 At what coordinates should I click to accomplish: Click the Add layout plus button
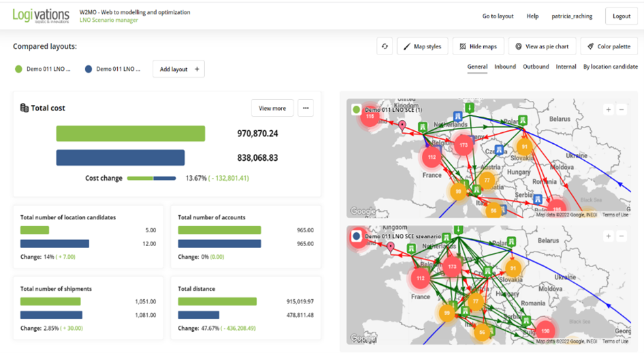click(x=179, y=69)
